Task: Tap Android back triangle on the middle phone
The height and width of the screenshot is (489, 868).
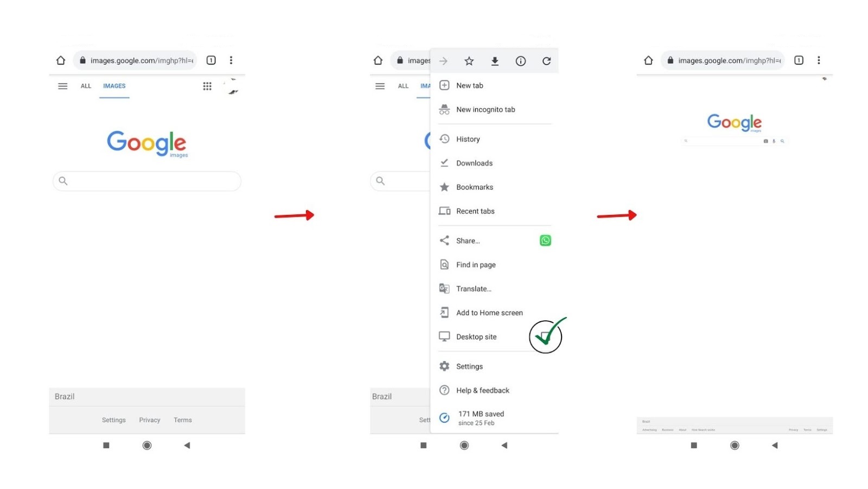Action: tap(505, 446)
